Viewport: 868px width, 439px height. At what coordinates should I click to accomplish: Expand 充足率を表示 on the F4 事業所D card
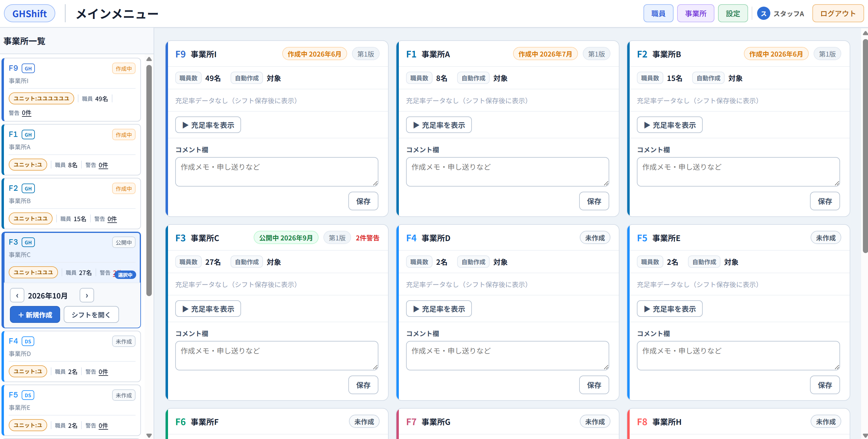[439, 309]
